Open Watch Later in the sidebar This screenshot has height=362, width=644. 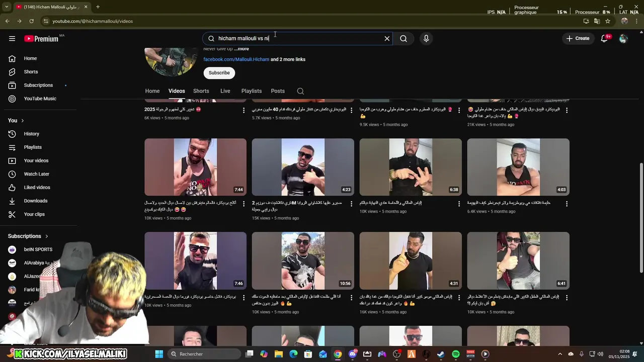pos(38,174)
